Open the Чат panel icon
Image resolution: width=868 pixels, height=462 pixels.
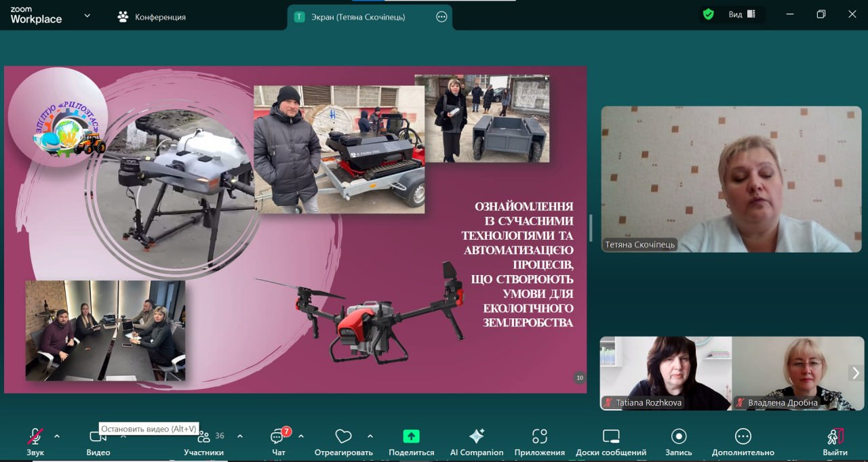point(278,437)
